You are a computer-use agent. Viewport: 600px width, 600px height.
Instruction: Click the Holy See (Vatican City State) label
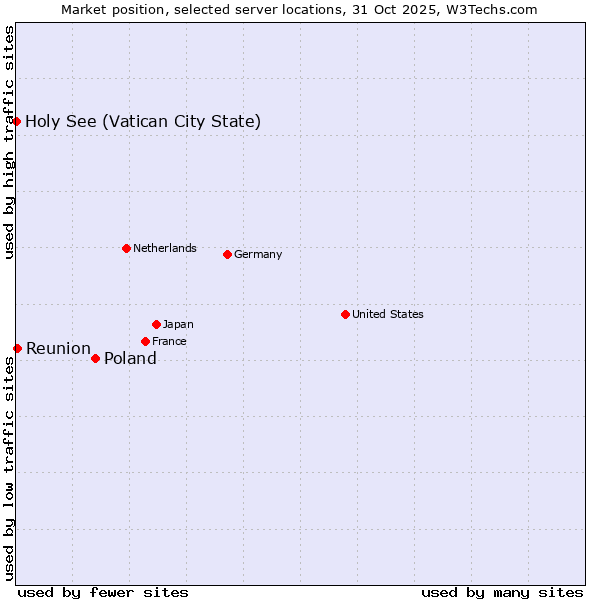[143, 122]
